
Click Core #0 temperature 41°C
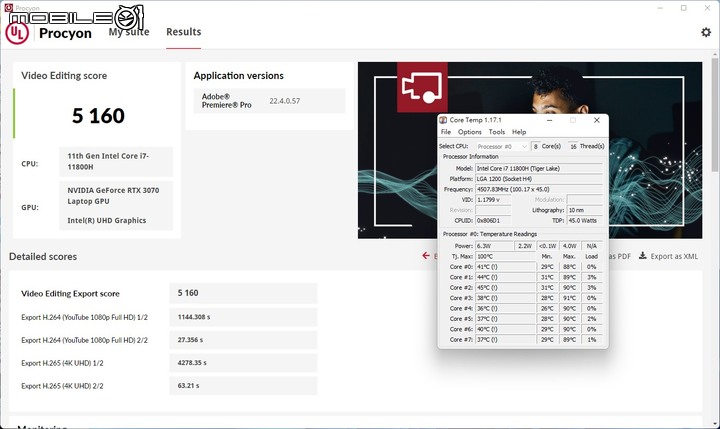505,267
